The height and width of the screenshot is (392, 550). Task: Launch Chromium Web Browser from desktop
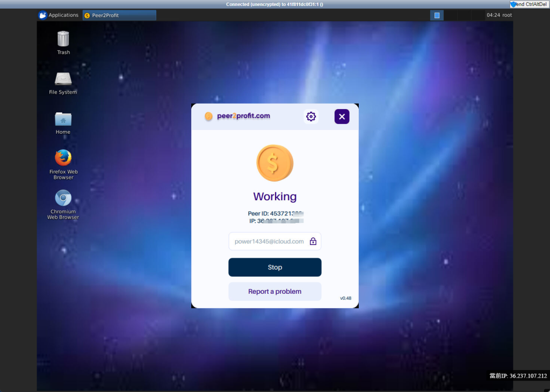(x=63, y=205)
